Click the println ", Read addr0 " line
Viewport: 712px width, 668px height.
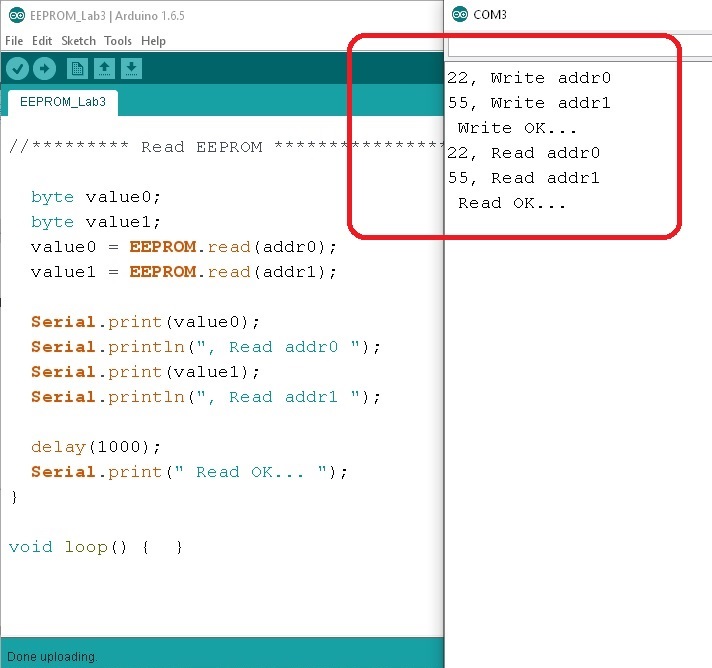pyautogui.click(x=206, y=347)
